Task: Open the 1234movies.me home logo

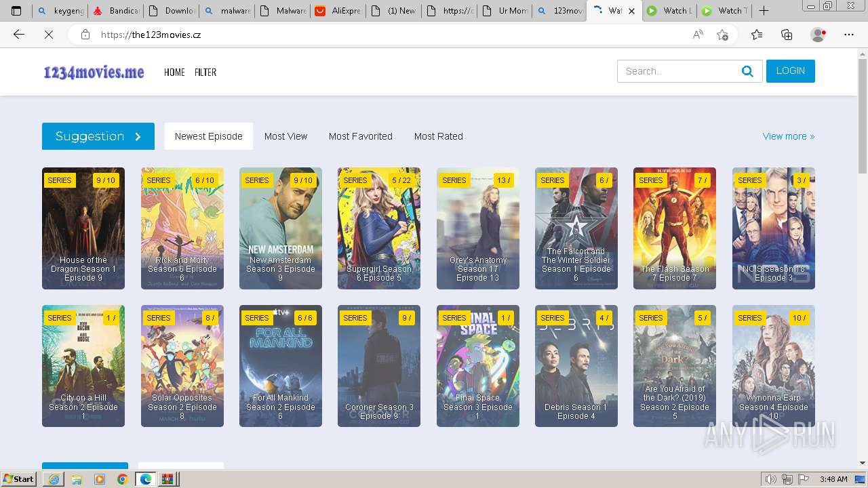Action: coord(94,72)
